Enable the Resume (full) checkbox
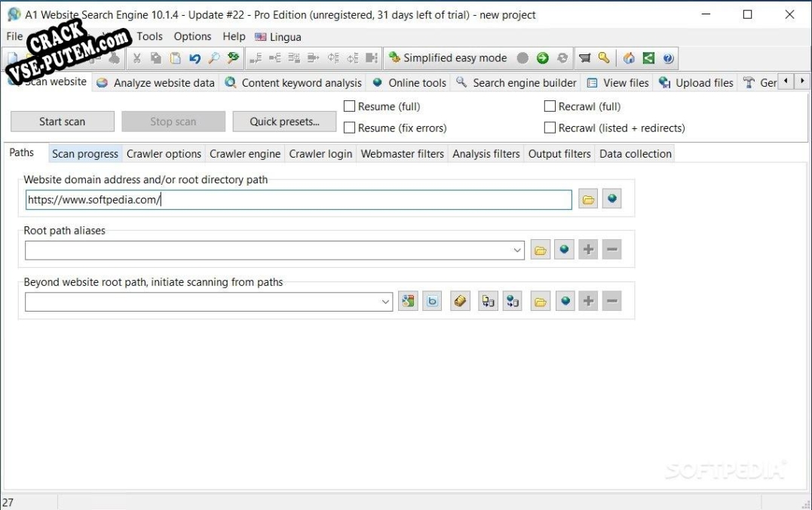This screenshot has height=510, width=812. coord(350,106)
